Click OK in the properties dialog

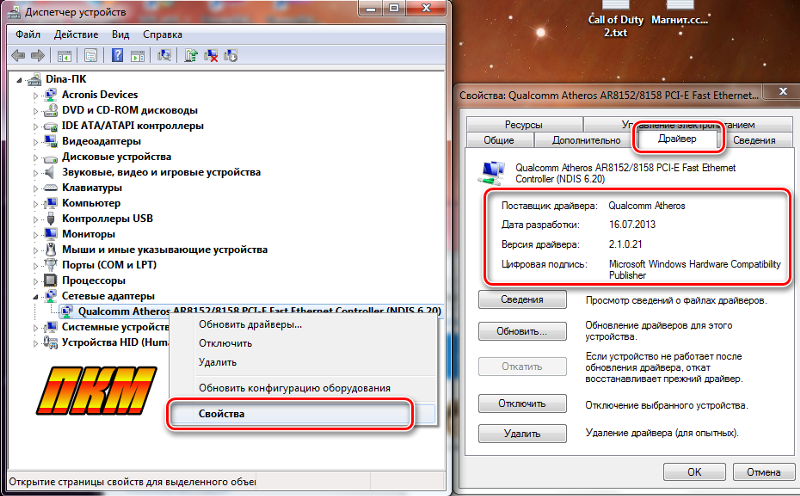(693, 470)
